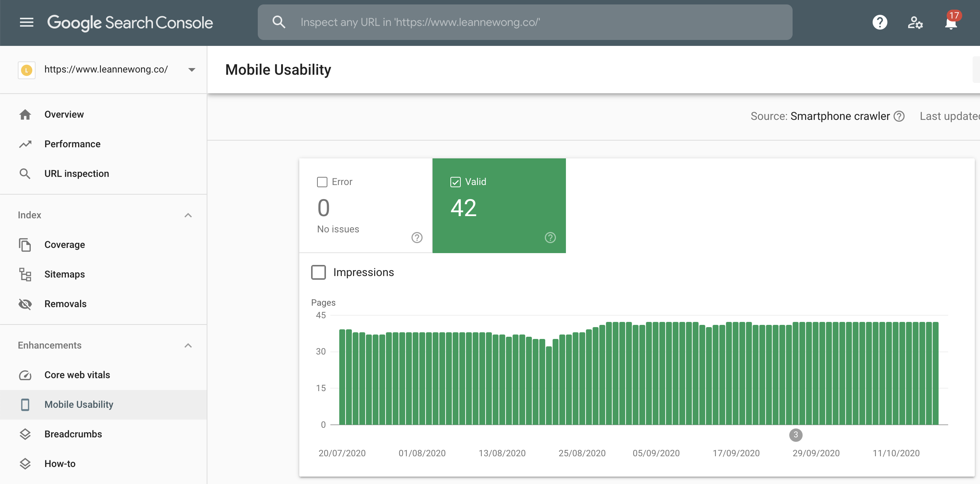Click the Coverage pages icon
Image resolution: width=980 pixels, height=484 pixels.
[25, 245]
